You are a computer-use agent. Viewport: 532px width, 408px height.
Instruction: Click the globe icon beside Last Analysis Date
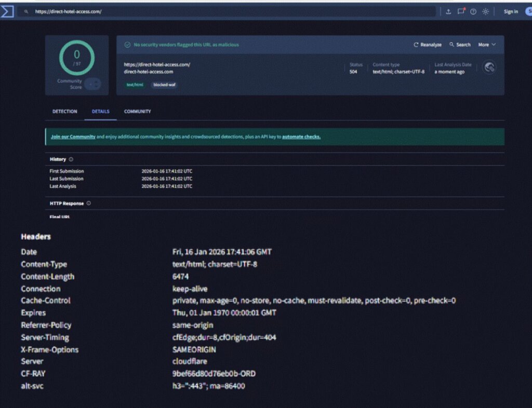(489, 67)
